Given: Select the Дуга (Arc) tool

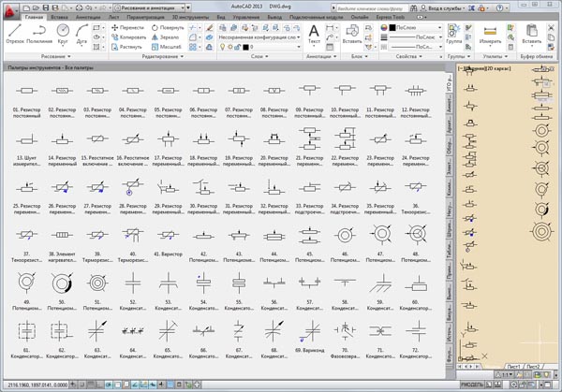Looking at the screenshot, I should pos(83,32).
